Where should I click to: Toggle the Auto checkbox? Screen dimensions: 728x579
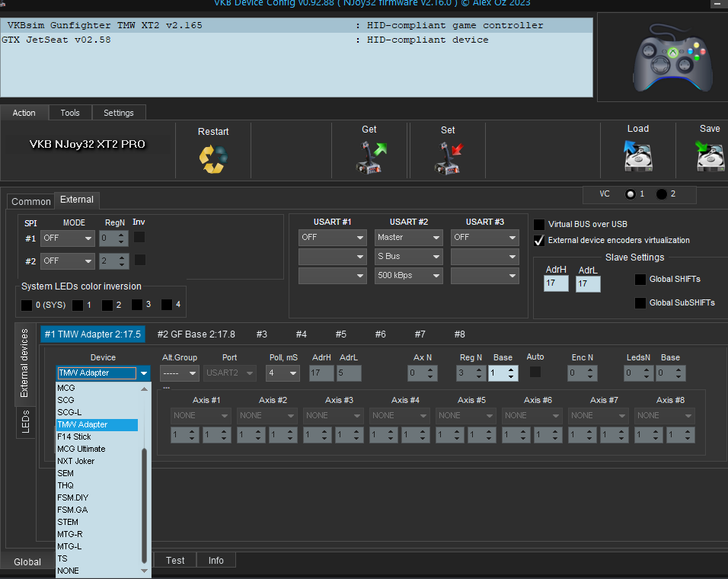(535, 372)
